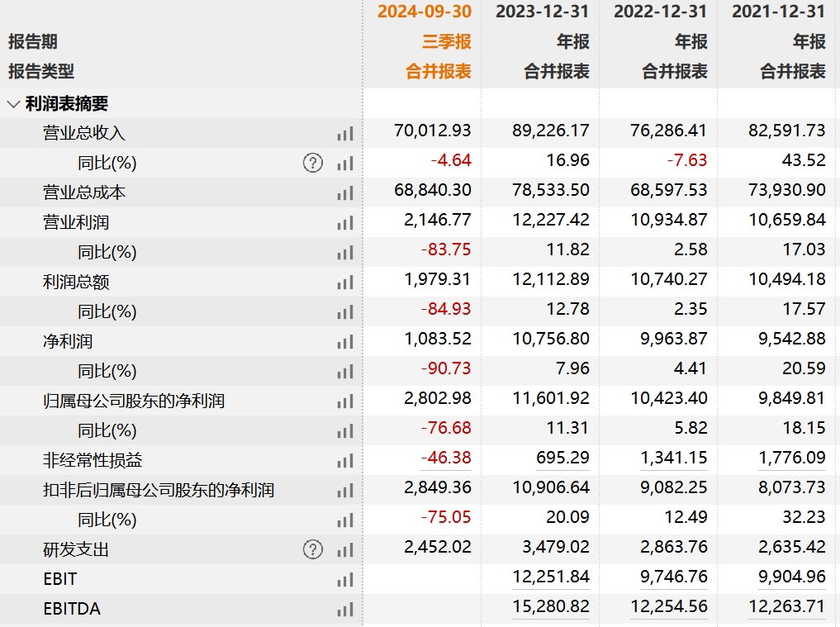
Task: Click the 报告类型 header label
Action: (41, 71)
